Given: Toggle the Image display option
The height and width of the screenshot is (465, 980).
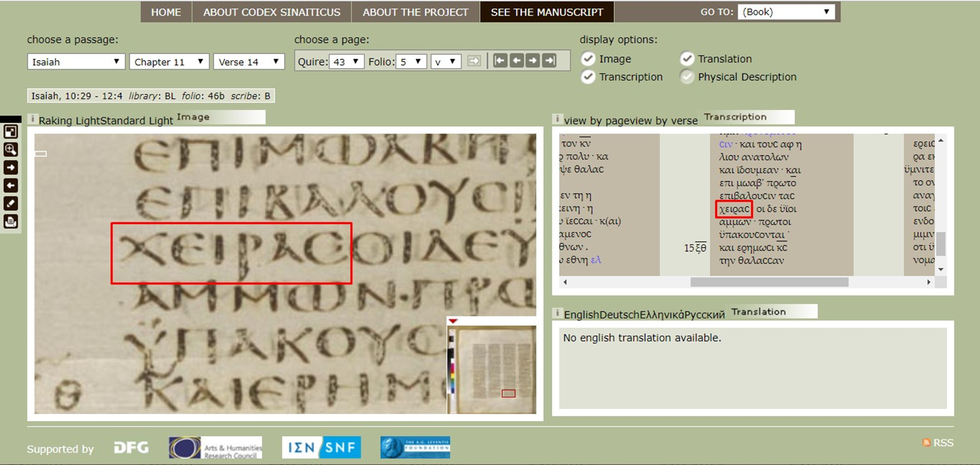Looking at the screenshot, I should pyautogui.click(x=588, y=59).
